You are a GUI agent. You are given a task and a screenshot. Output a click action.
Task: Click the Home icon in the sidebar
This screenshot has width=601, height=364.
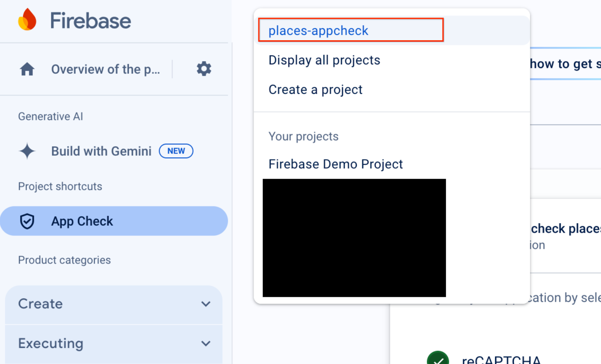(27, 69)
